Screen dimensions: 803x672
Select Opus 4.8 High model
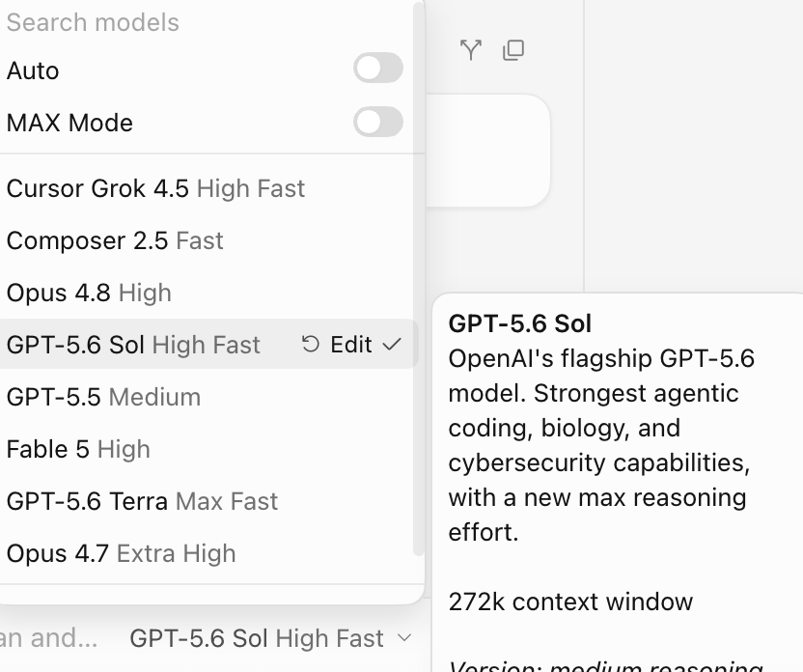pyautogui.click(x=208, y=293)
